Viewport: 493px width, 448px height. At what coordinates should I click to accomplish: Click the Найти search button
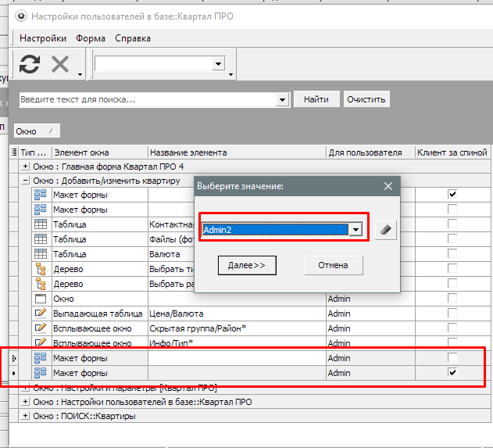coord(316,99)
